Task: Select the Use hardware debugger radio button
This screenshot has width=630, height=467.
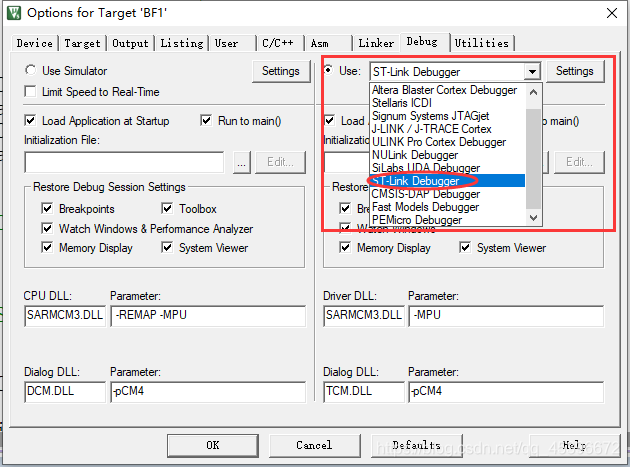Action: click(328, 70)
